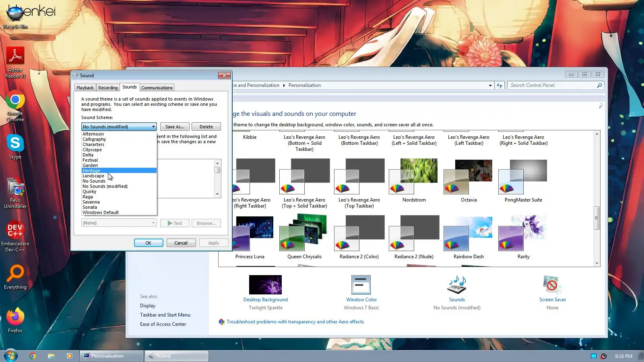Open Windows Explorer from the taskbar

click(51, 356)
